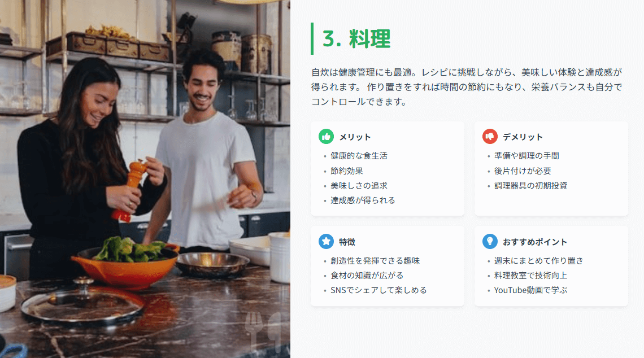Click the デメリット card title
Screen dimensions: 644x358
click(x=523, y=137)
